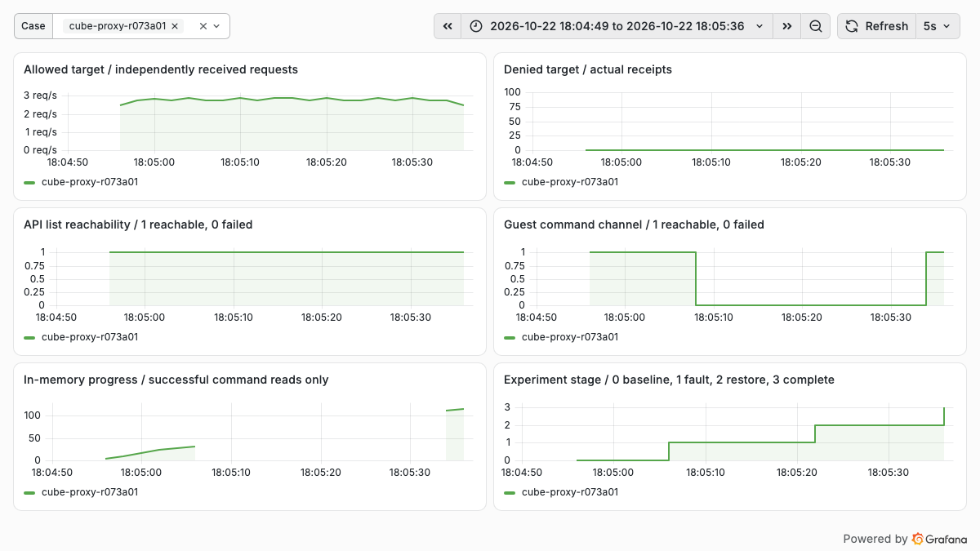This screenshot has height=551, width=980.
Task: Toggle cube-proxy-r073a01 legend in Guest command channel panel
Action: point(570,337)
